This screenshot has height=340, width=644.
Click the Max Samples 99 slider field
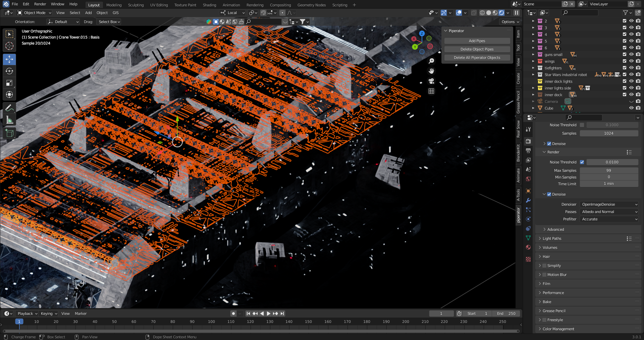pyautogui.click(x=609, y=171)
